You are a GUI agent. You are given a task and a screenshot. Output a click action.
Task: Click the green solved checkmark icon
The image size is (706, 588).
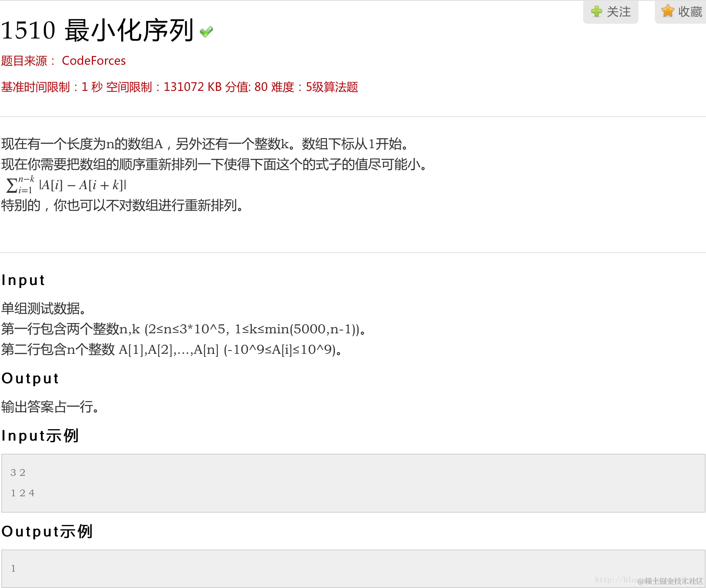(206, 32)
